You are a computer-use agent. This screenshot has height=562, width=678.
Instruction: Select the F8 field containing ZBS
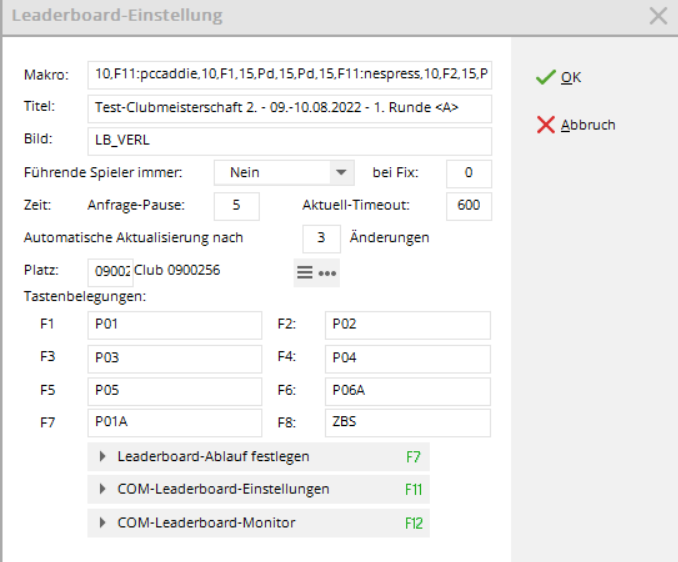(408, 423)
